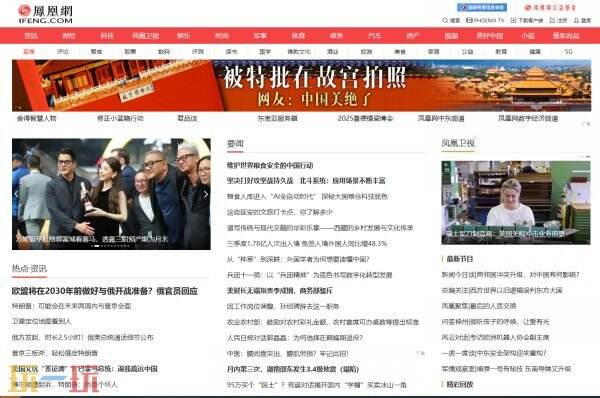This screenshot has height=398, width=600.
Task: Open the 体育 channel in the red nav bar
Action: click(298, 36)
